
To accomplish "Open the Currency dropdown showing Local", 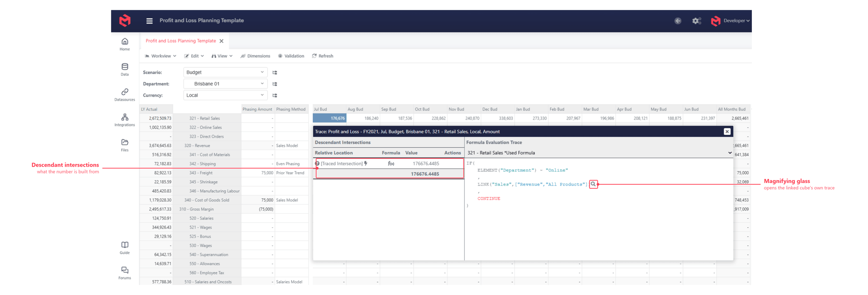I will coord(225,95).
